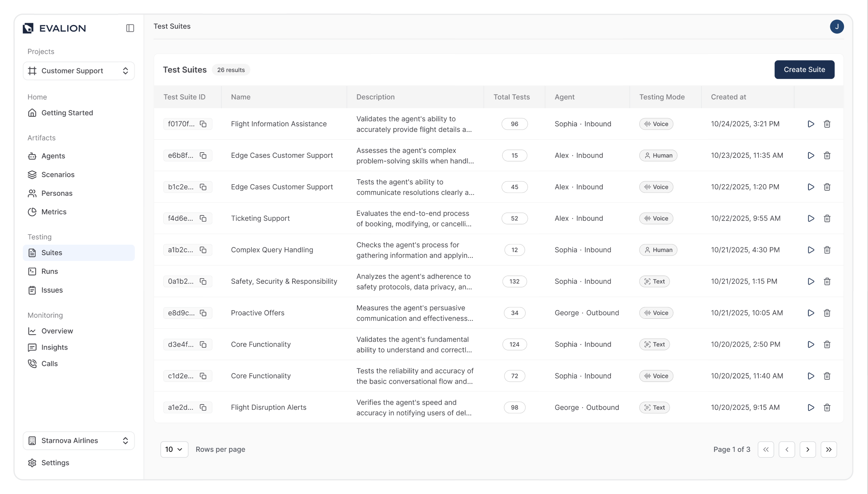The image size is (868, 494).
Task: Open the Agents artifacts page
Action: tap(53, 156)
